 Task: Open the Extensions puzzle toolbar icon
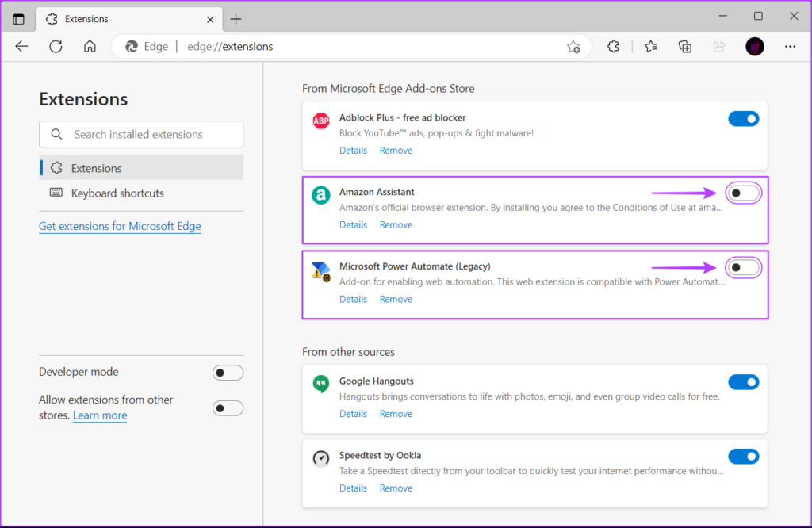point(613,47)
